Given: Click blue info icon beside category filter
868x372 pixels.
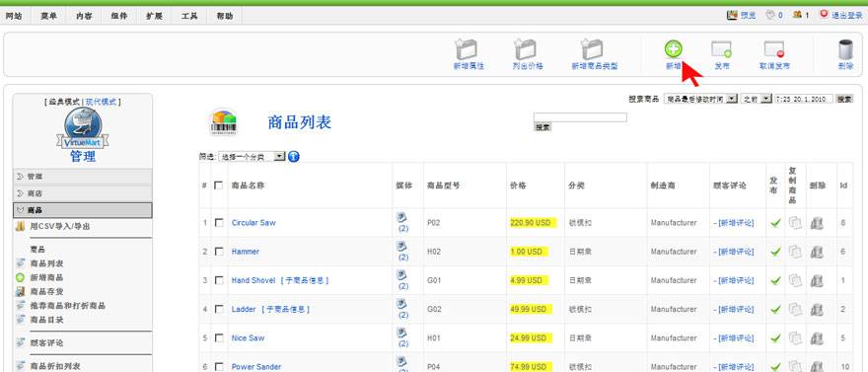Looking at the screenshot, I should click(294, 157).
